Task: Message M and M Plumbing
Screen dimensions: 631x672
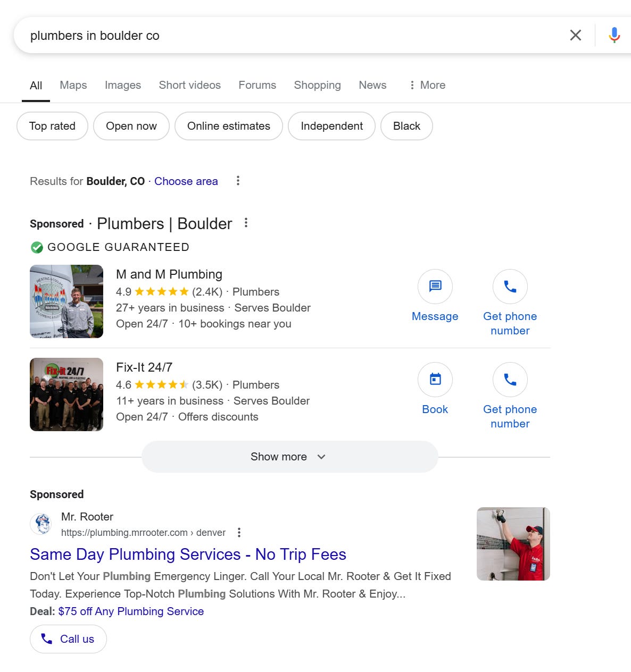Action: coord(435,296)
